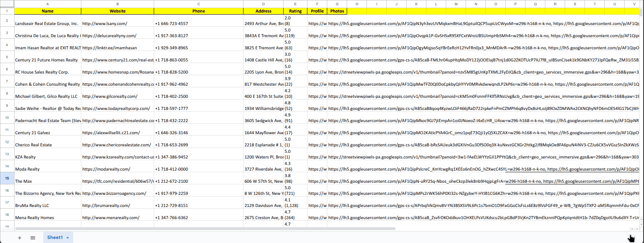Viewport: 644px width, 243px height.
Task: Open the all sheets list icon
Action: [x=33, y=238]
